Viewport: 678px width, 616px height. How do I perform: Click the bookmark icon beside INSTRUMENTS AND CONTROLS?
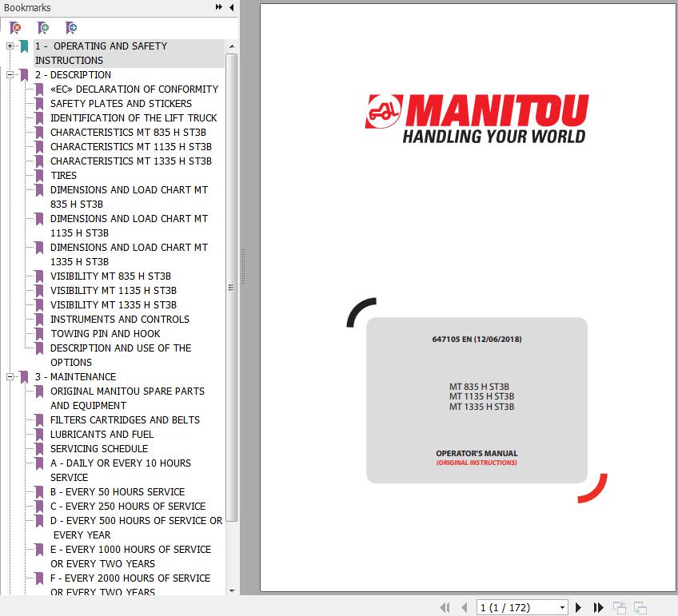pos(39,320)
